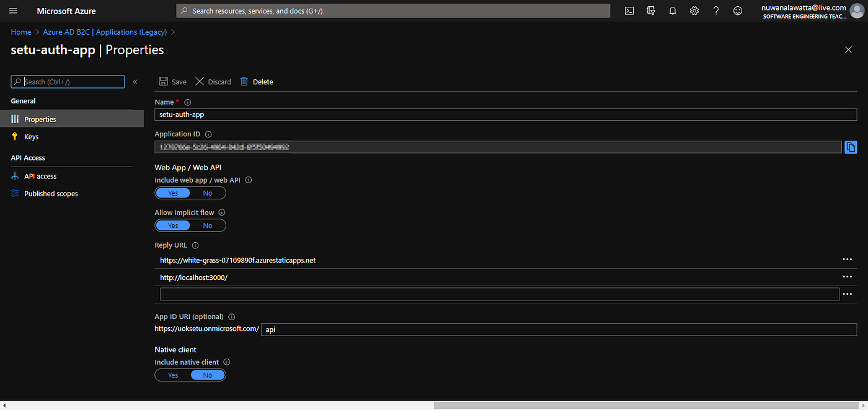
Task: Close the Properties blade
Action: point(848,50)
